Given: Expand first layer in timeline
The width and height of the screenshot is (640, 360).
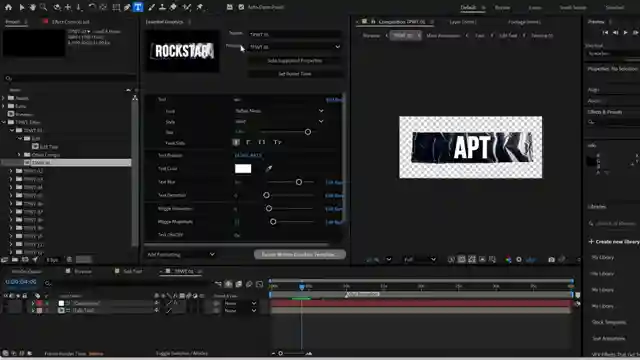Looking at the screenshot, I should (33, 303).
